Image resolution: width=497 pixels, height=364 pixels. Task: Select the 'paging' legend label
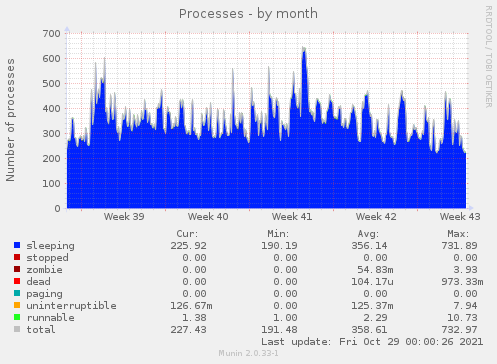[x=44, y=294]
